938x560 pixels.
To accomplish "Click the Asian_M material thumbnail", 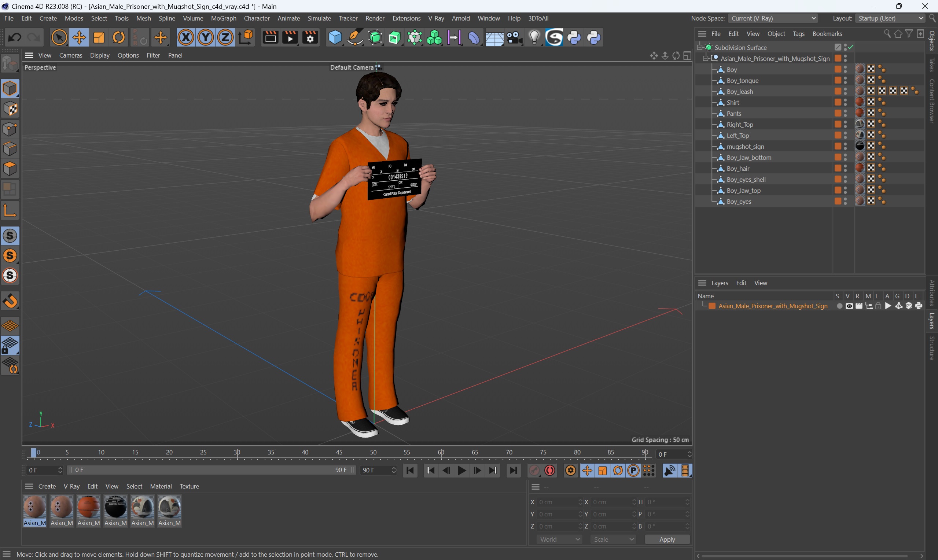I will click(x=35, y=508).
